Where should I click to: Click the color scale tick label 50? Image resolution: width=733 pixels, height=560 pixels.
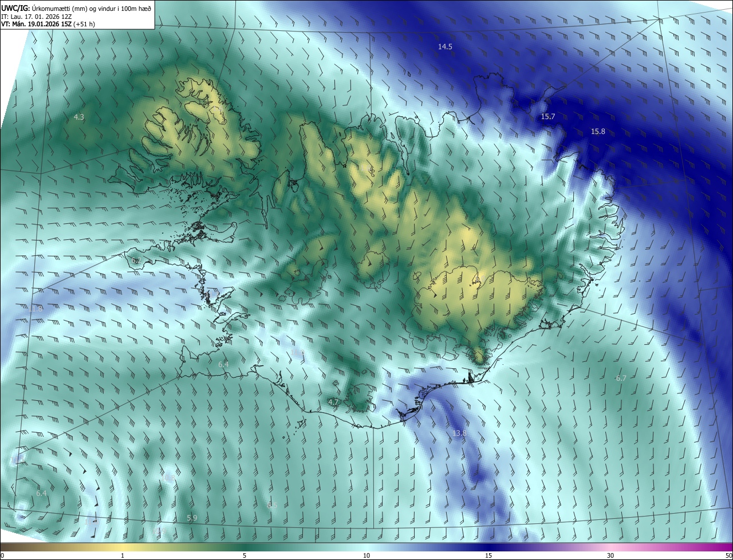click(x=728, y=555)
